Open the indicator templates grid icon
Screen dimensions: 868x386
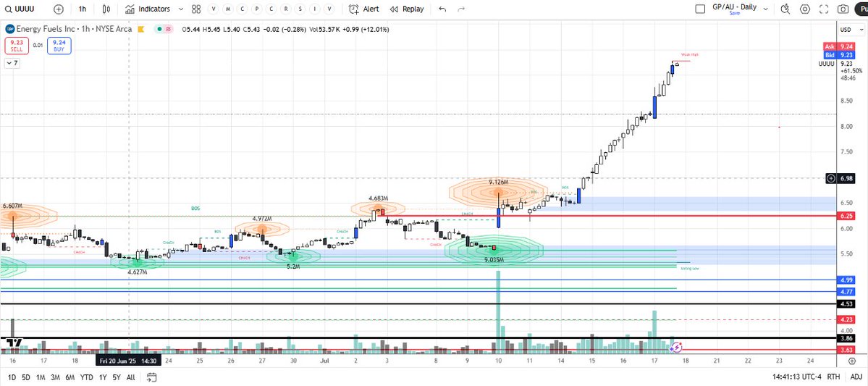196,9
